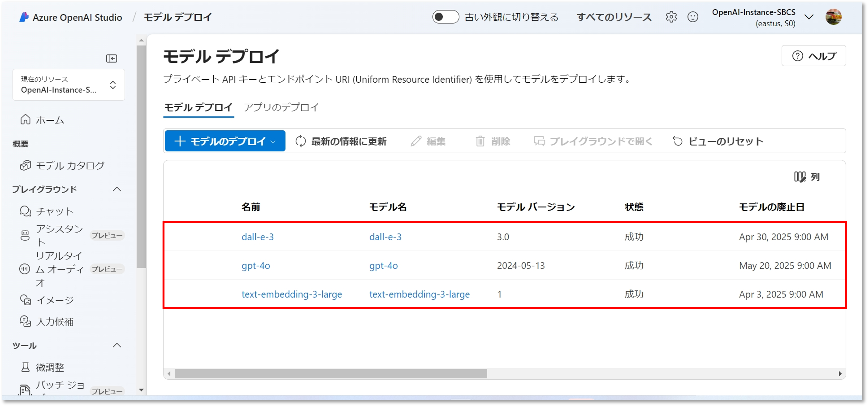Click fine-tuning flask icon

pyautogui.click(x=25, y=367)
